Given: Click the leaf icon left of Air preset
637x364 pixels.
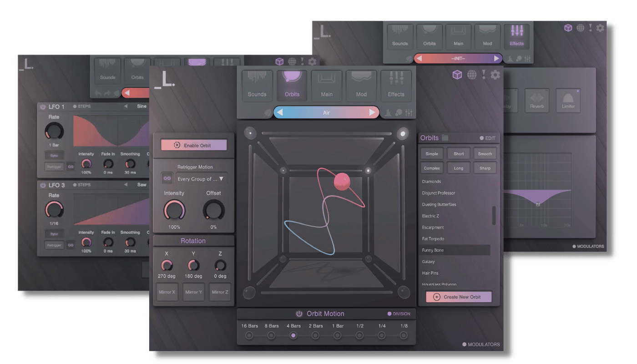Looking at the screenshot, I should coord(267,113).
